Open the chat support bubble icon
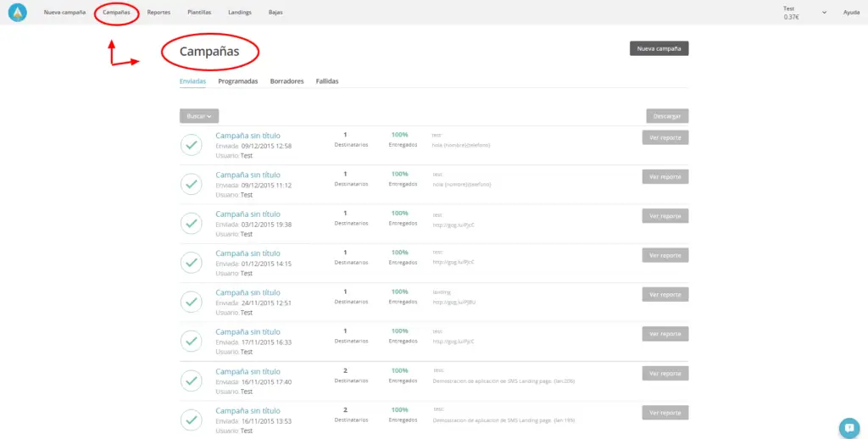 (848, 427)
